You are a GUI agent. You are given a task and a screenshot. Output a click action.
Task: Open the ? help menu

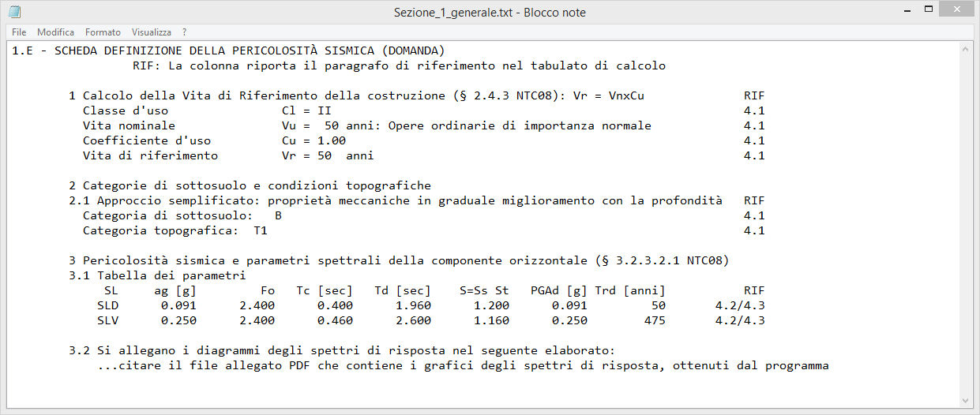coord(184,32)
